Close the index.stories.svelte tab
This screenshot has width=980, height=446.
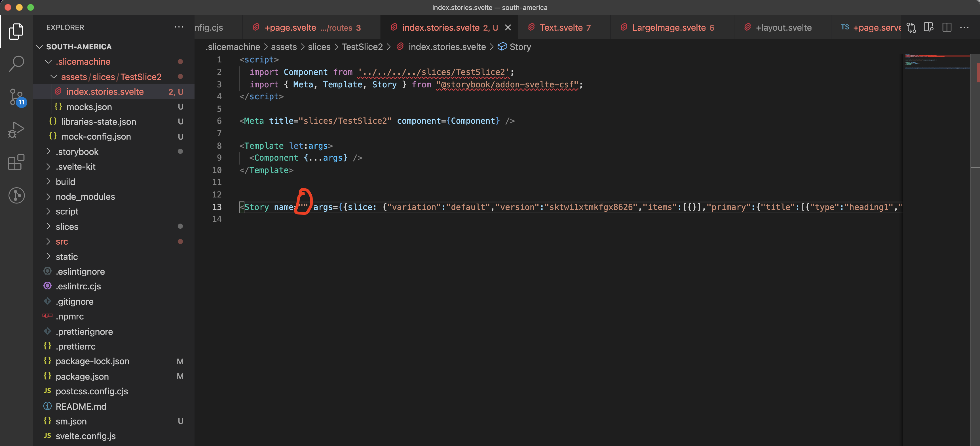(x=508, y=27)
